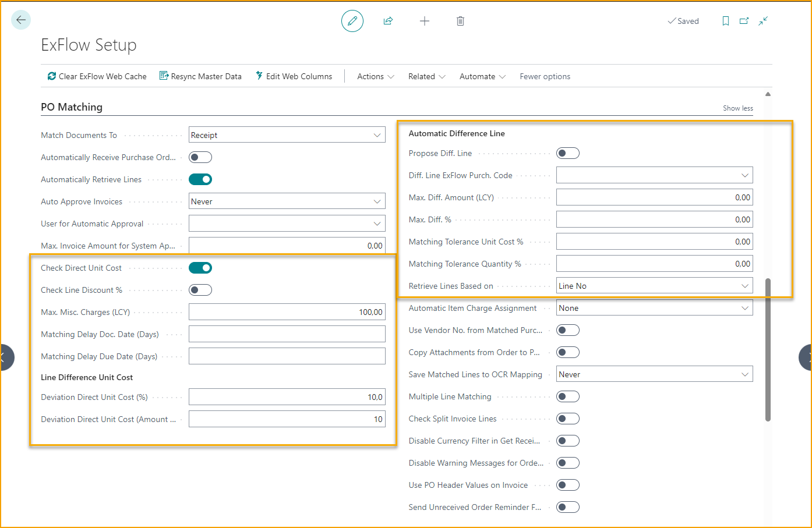
Task: Click the edit pencil icon
Action: coord(352,21)
